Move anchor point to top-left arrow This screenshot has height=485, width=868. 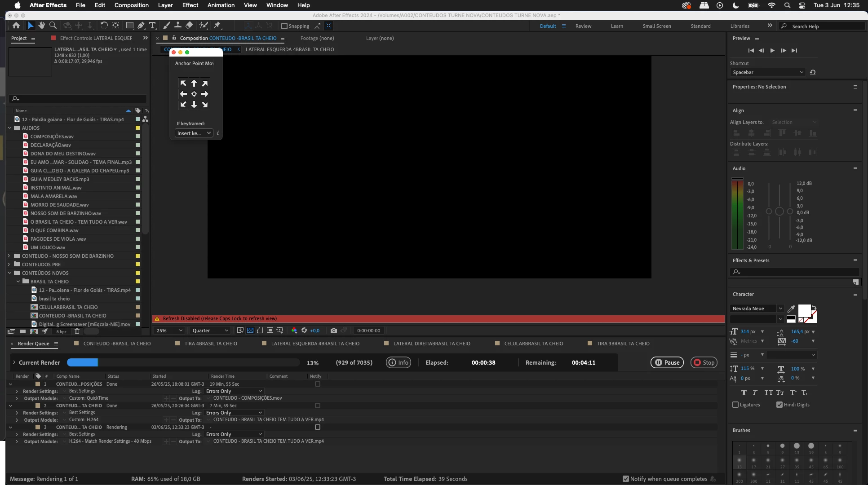(183, 84)
